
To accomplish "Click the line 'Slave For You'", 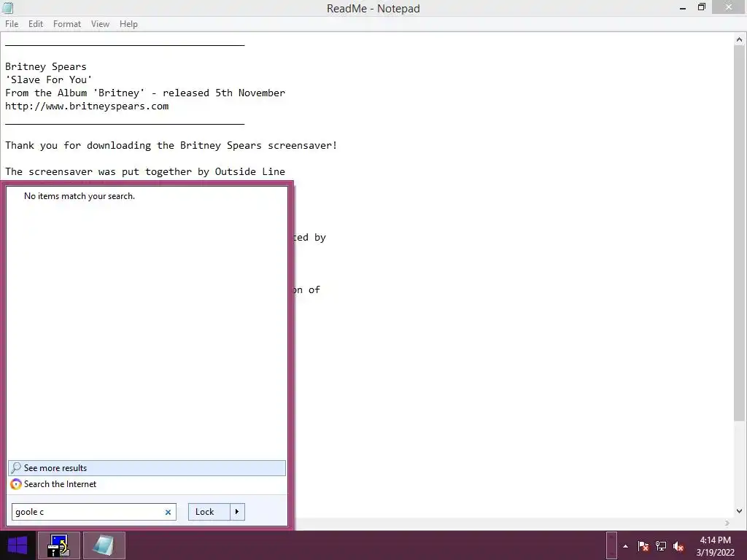I will click(49, 79).
